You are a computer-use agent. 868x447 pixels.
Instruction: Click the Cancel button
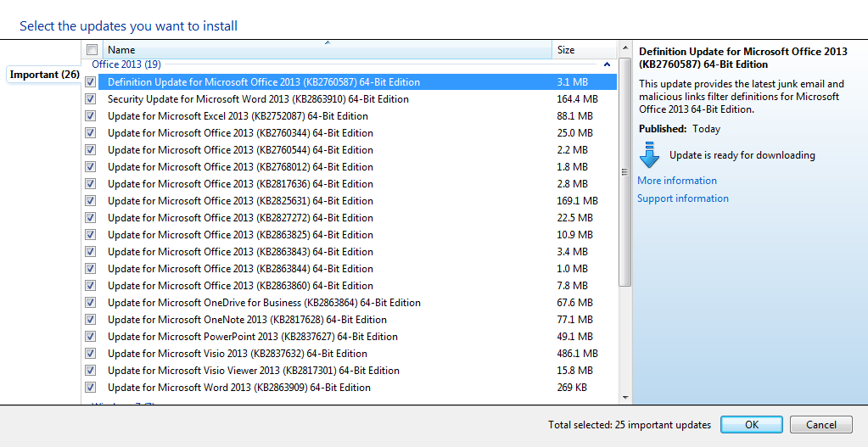point(821,424)
